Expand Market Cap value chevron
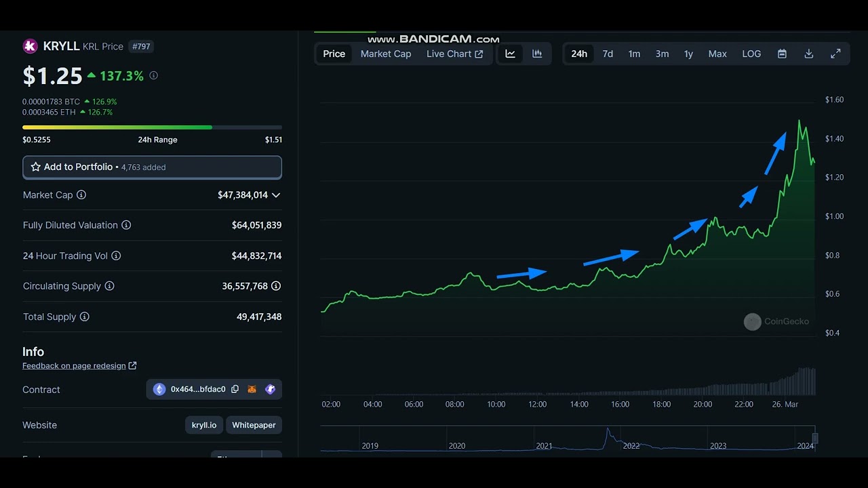The height and width of the screenshot is (488, 868). tap(276, 195)
